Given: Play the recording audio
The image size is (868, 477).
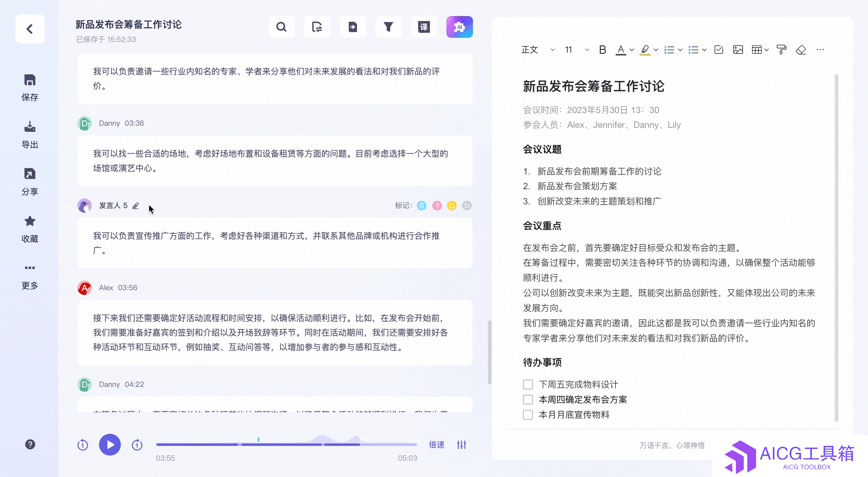Looking at the screenshot, I should point(110,445).
